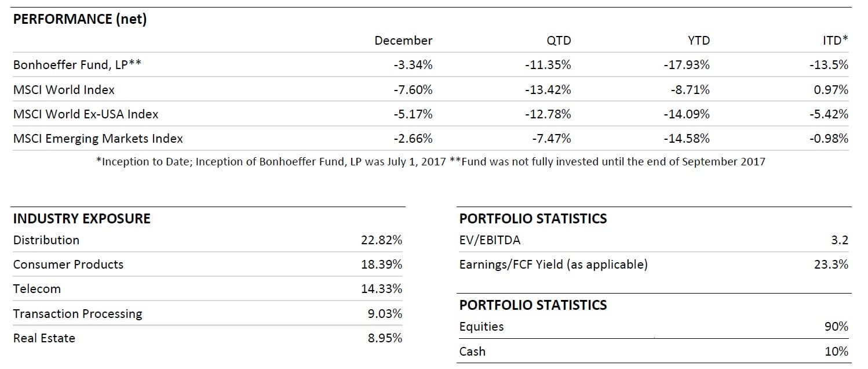Click the EV/EBITDA statistic label
868x369 pixels.
click(490, 240)
